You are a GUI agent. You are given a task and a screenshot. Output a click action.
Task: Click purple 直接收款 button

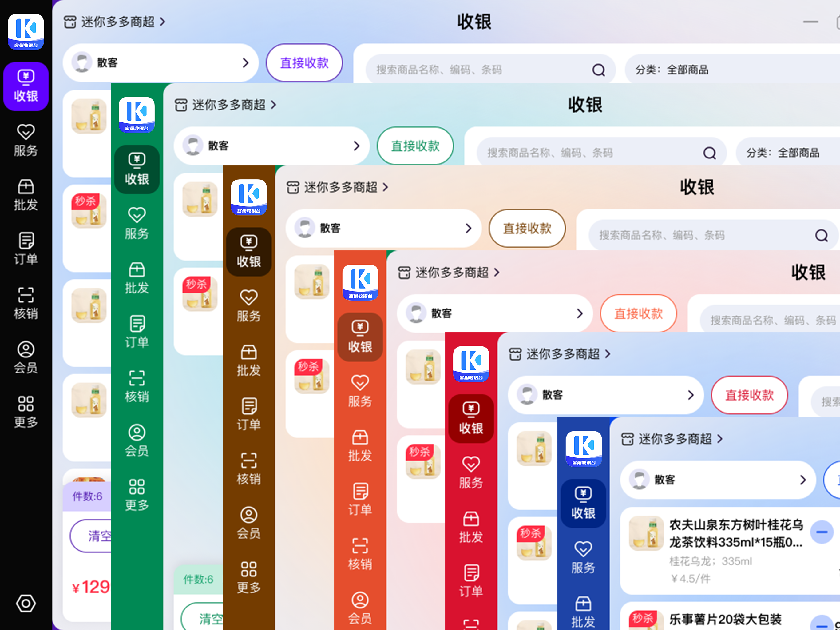[304, 62]
